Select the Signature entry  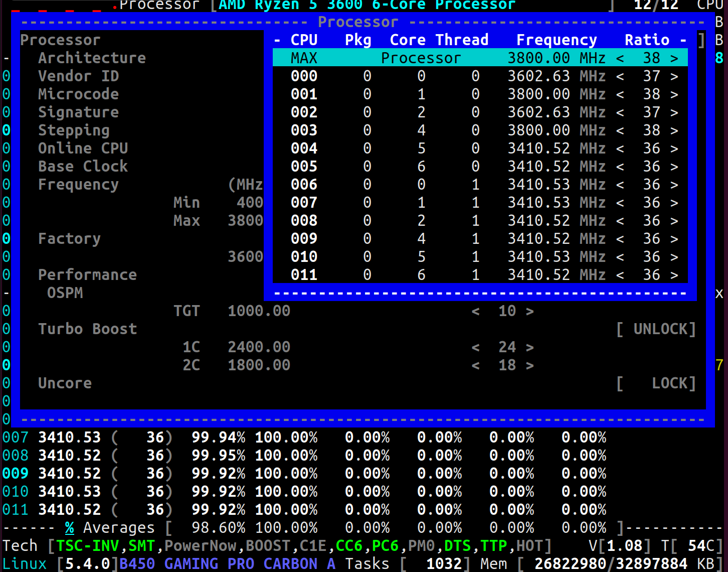[78, 112]
